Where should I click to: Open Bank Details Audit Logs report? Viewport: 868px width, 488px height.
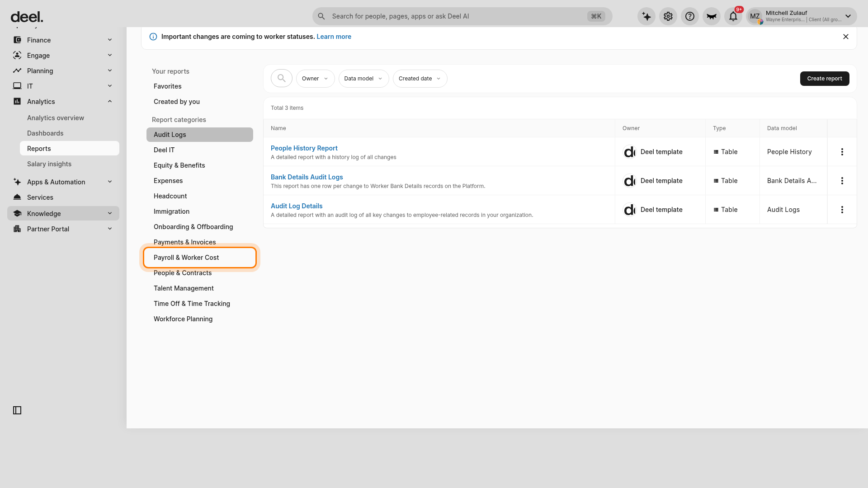(307, 177)
